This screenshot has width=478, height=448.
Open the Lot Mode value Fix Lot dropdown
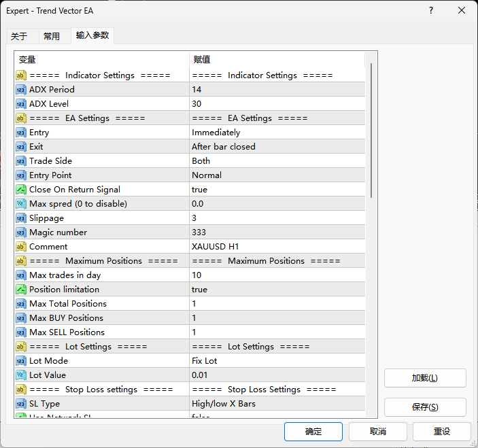click(x=205, y=361)
